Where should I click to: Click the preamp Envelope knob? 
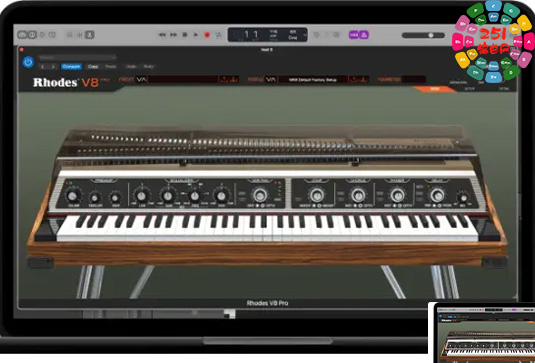[95, 197]
